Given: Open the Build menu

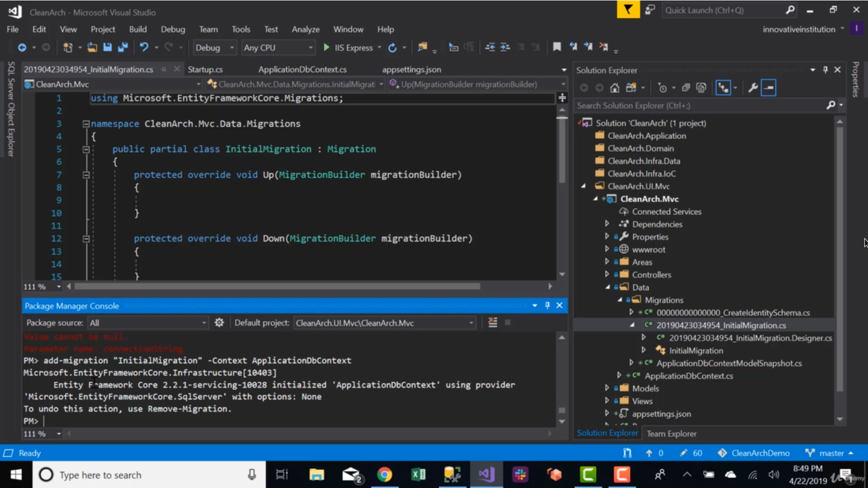Looking at the screenshot, I should [x=137, y=29].
